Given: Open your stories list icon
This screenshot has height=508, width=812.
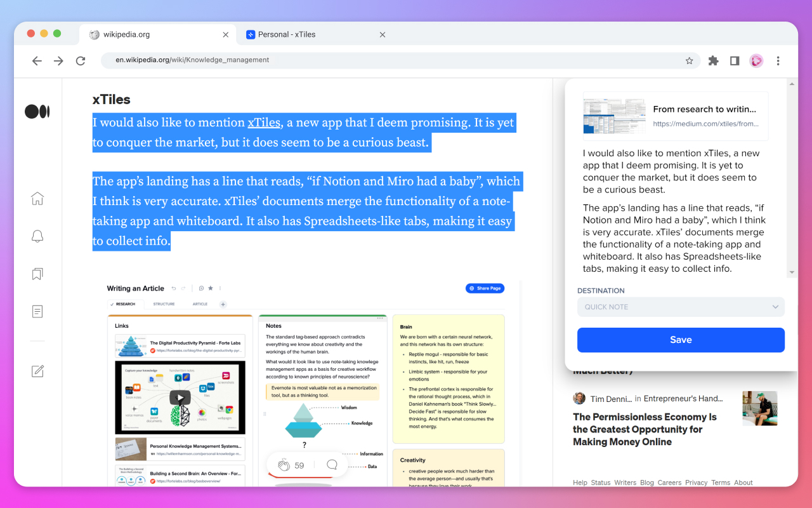Looking at the screenshot, I should [x=37, y=311].
